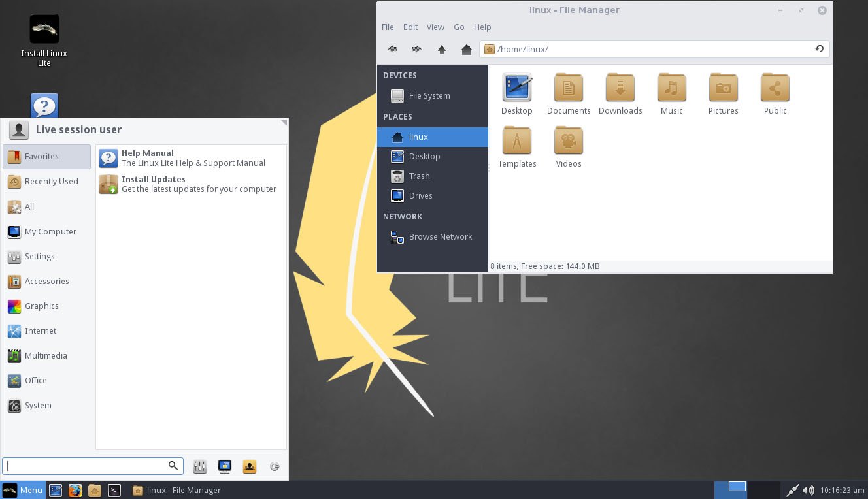Open the Help menu

[482, 27]
